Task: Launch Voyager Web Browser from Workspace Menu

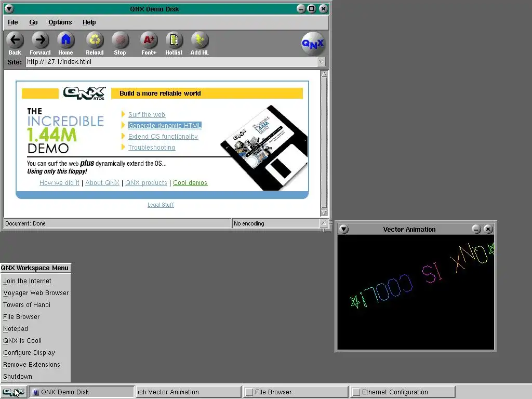Action: (35, 293)
